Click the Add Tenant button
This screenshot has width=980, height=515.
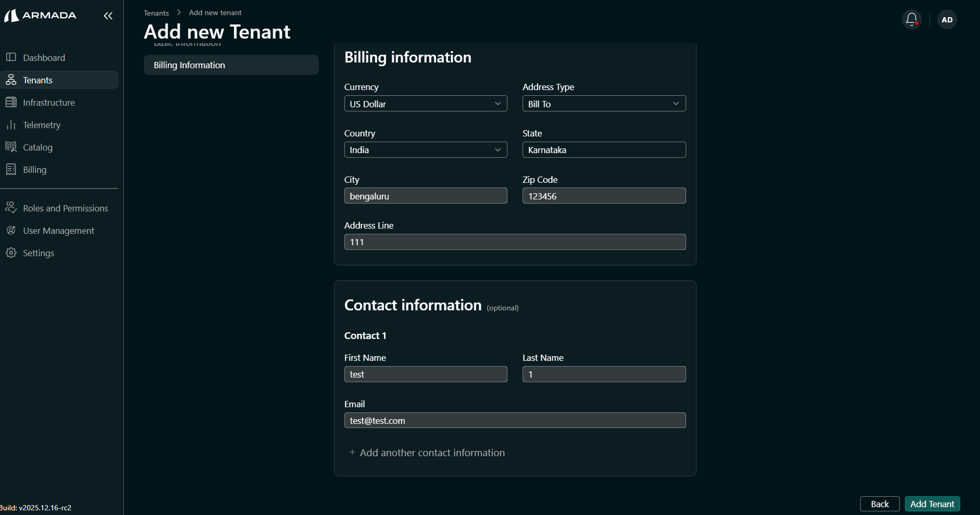[932, 504]
